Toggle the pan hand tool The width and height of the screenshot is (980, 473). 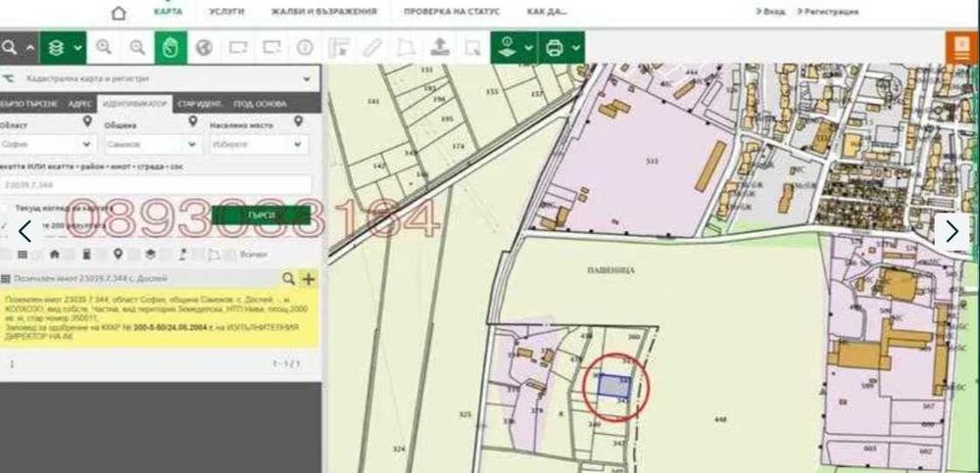click(171, 47)
